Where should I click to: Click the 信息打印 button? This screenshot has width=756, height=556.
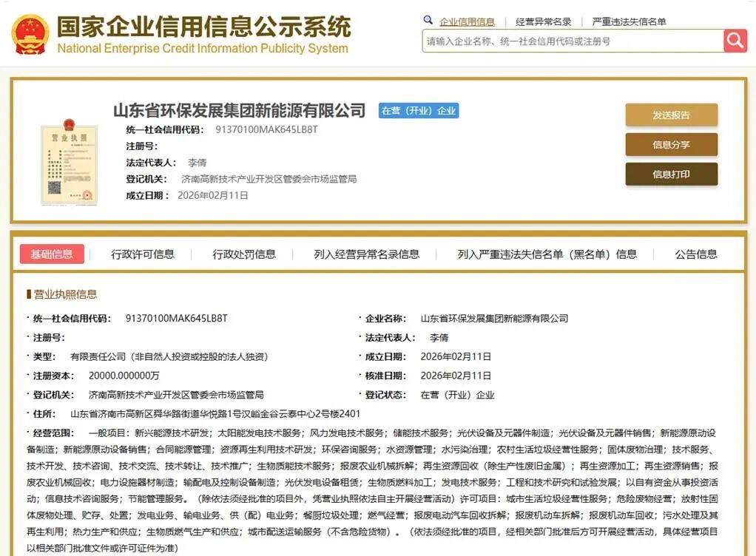[671, 175]
